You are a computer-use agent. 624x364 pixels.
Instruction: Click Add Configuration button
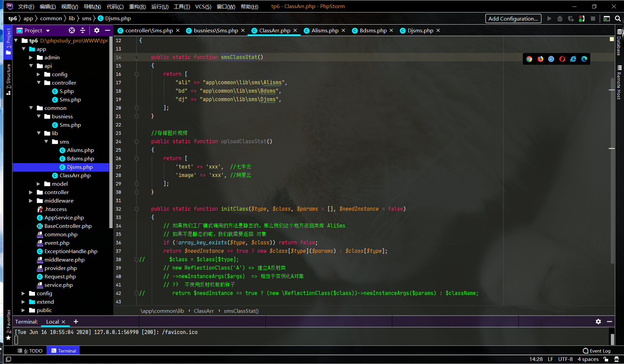pyautogui.click(x=513, y=19)
